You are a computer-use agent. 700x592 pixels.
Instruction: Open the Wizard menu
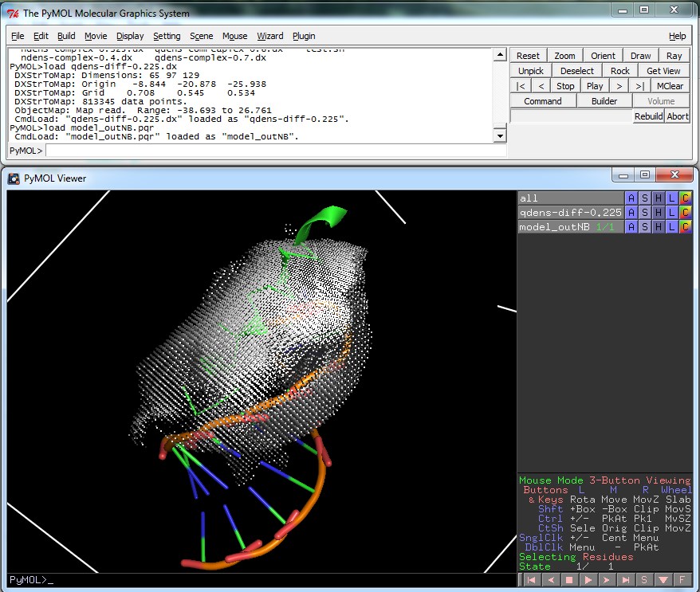(269, 36)
